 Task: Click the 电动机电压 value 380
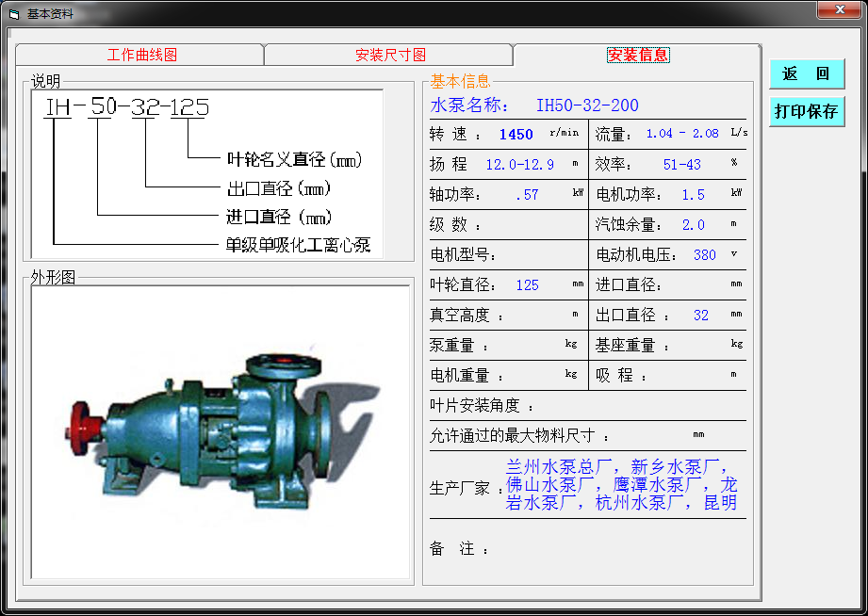[x=704, y=254]
